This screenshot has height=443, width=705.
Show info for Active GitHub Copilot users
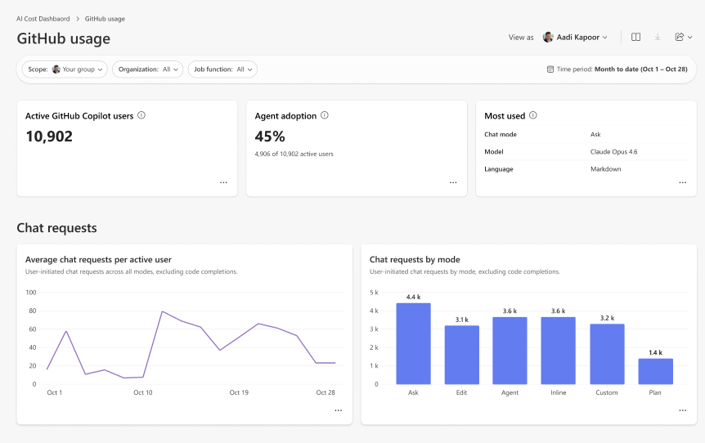click(x=141, y=116)
